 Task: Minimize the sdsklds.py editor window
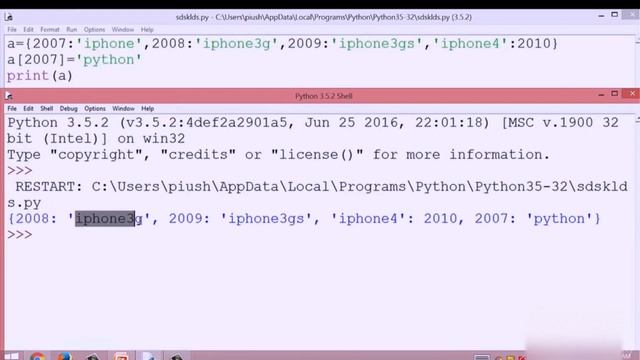[x=601, y=16]
